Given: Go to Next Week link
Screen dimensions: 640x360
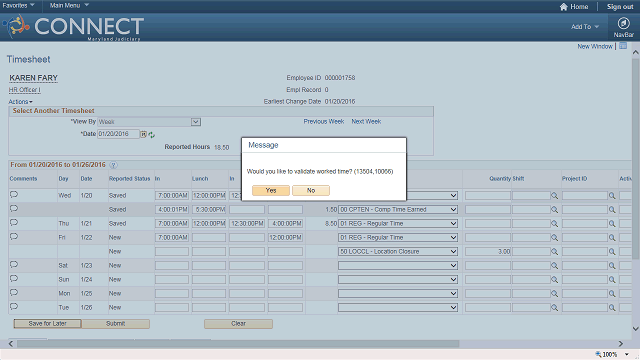Looking at the screenshot, I should coord(366,122).
